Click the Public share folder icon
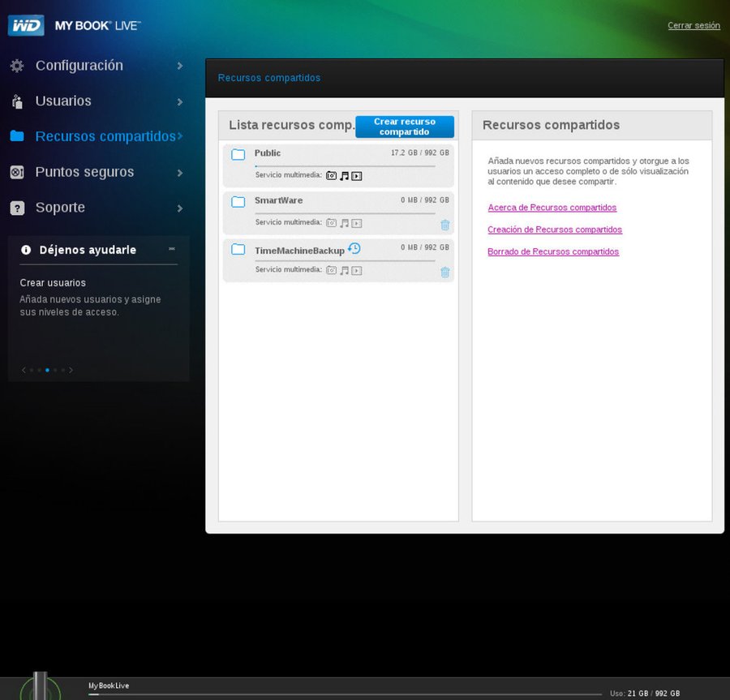 click(x=238, y=155)
